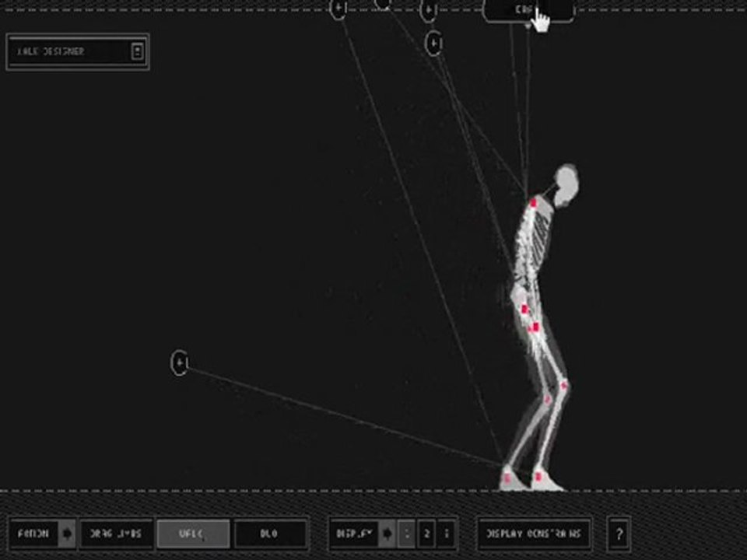Toggle Display Constraints button
Screen dimensions: 747x560
tap(535, 534)
